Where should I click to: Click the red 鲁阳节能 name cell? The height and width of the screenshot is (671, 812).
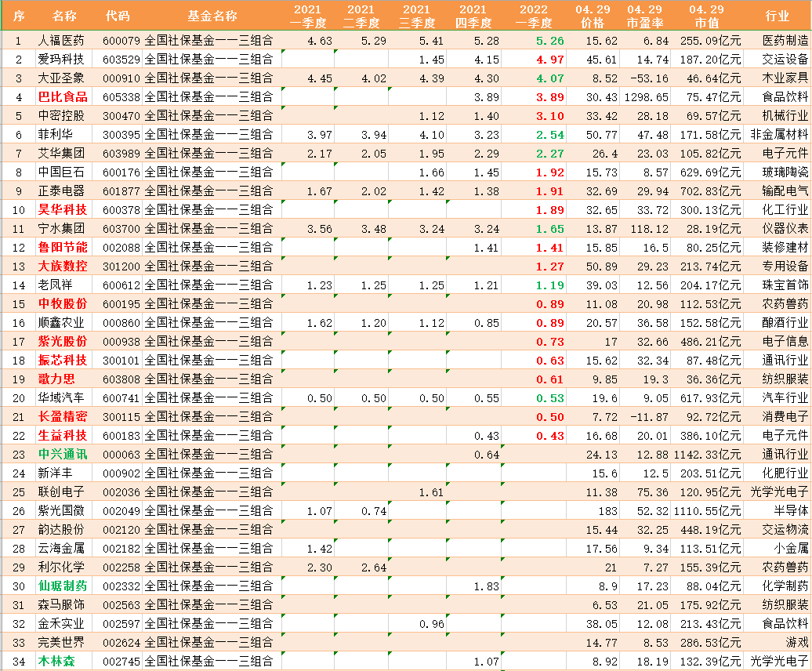[63, 248]
